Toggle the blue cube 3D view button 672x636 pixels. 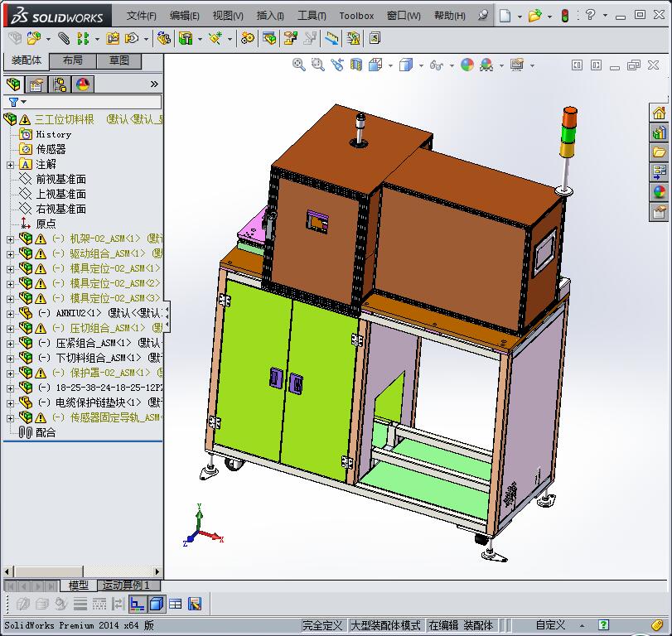157,604
